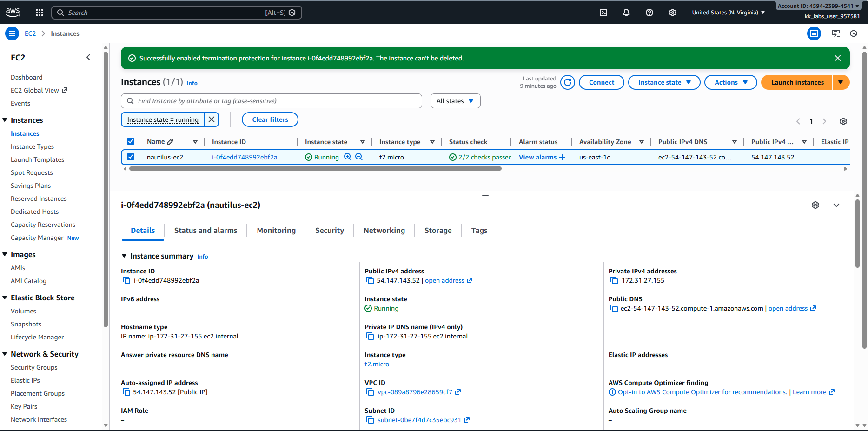Copy the Private IP DNS name
The height and width of the screenshot is (431, 868).
pyautogui.click(x=370, y=336)
